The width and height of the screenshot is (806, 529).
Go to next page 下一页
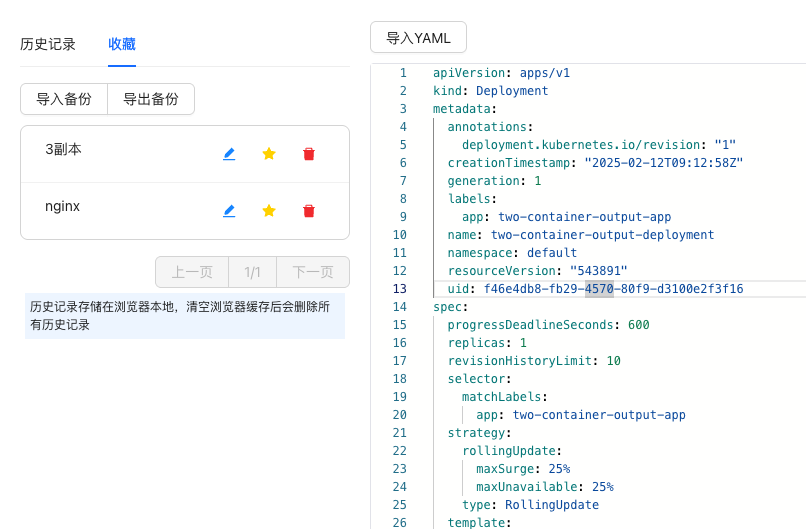click(x=313, y=272)
